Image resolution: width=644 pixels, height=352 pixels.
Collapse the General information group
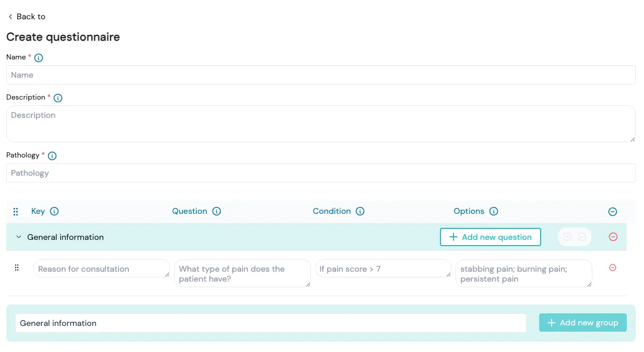18,236
